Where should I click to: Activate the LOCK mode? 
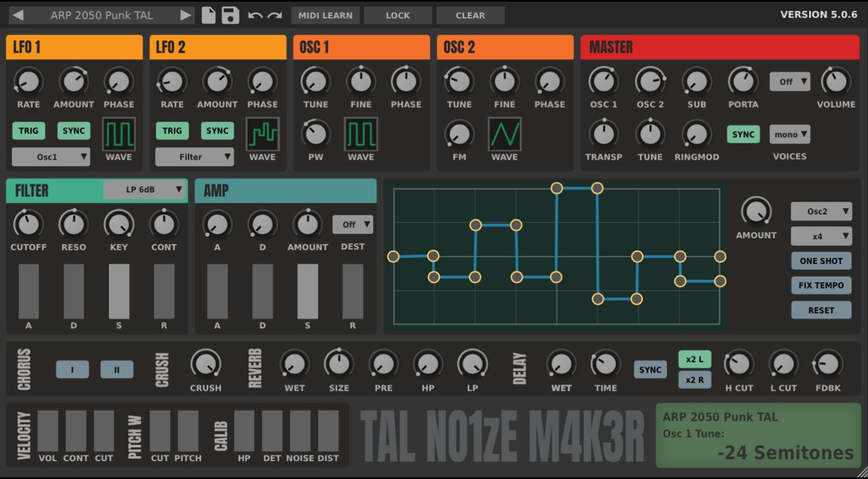(x=398, y=15)
